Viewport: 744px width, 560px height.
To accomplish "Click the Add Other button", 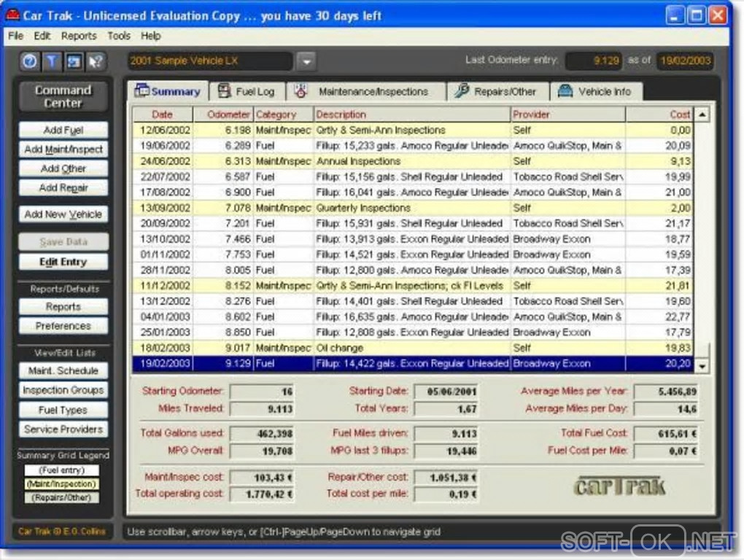I will [x=63, y=168].
